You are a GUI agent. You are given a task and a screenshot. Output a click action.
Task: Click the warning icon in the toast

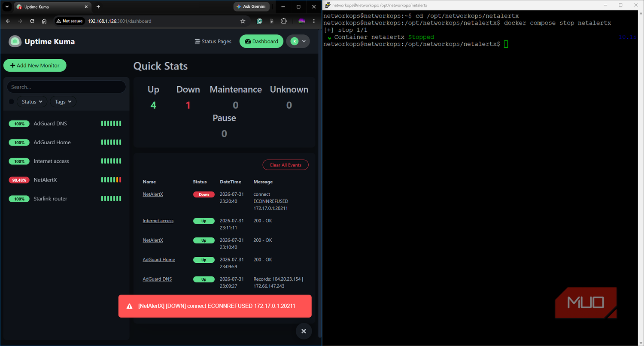[129, 307]
